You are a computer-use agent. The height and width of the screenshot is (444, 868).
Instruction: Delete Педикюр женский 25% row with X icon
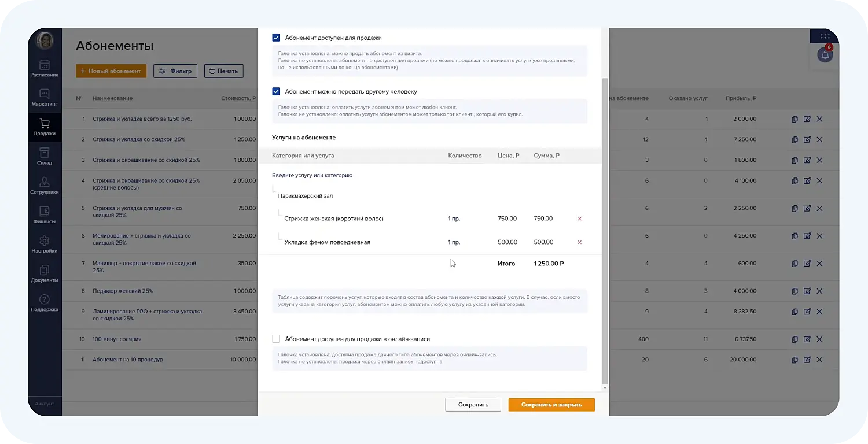point(819,291)
